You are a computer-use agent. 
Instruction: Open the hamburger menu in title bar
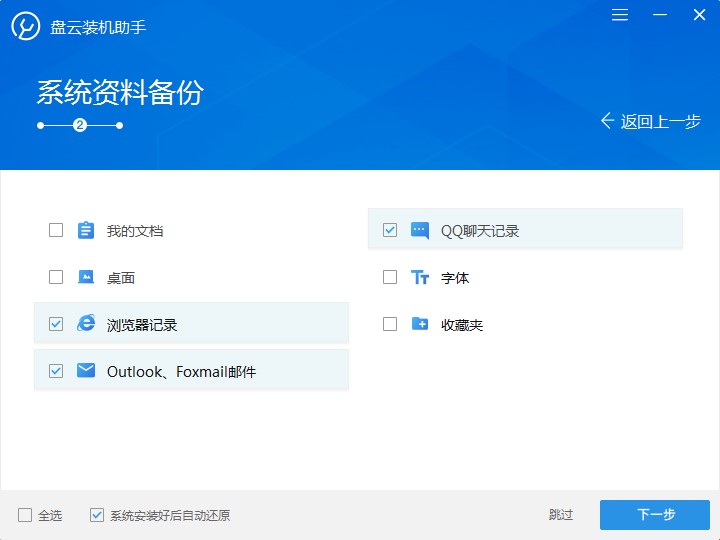[620, 15]
